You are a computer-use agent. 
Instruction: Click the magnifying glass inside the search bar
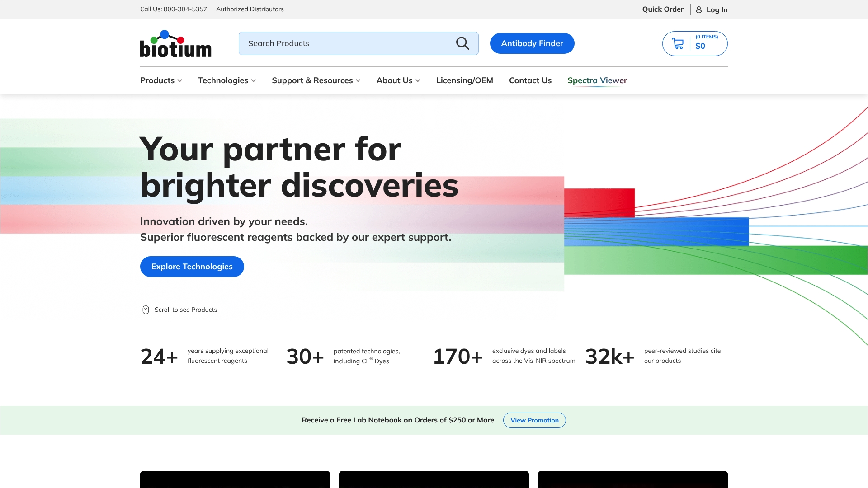coord(462,43)
